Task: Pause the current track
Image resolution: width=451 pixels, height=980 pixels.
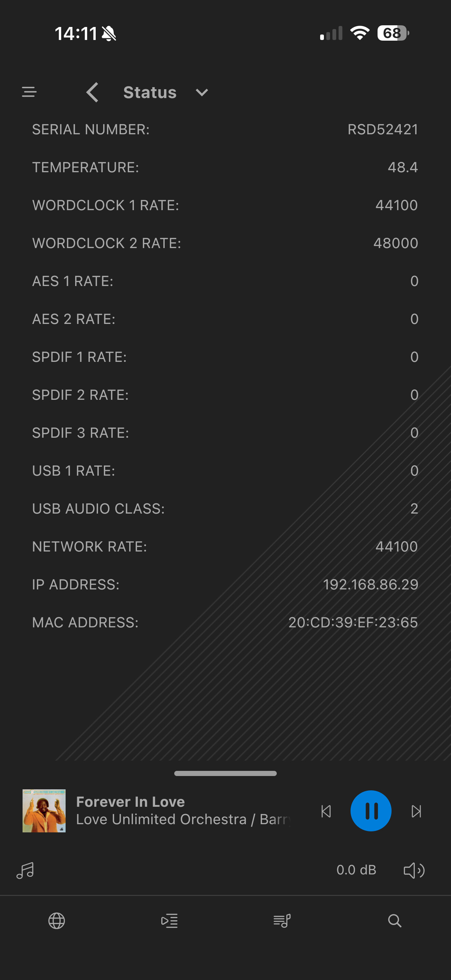Action: coord(371,811)
